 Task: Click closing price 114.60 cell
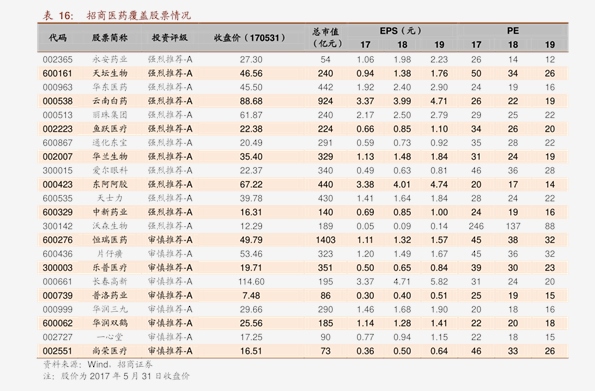[x=251, y=282]
